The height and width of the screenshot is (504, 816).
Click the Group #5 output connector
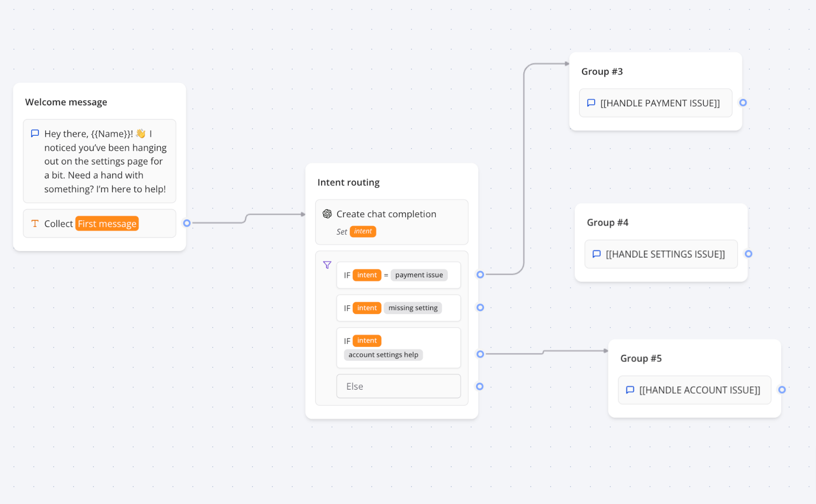click(x=782, y=390)
